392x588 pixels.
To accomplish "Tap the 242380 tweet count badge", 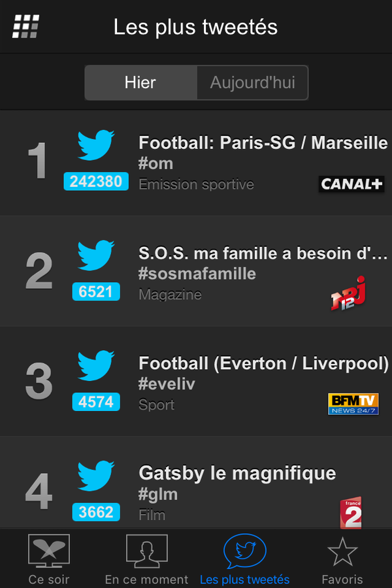I will tap(96, 182).
